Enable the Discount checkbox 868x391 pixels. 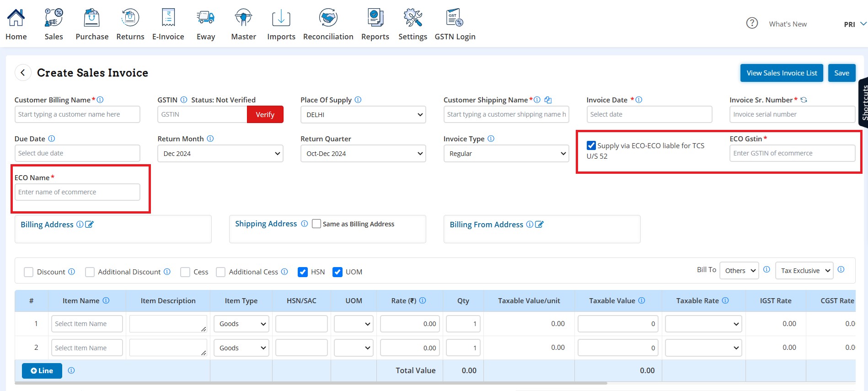28,272
